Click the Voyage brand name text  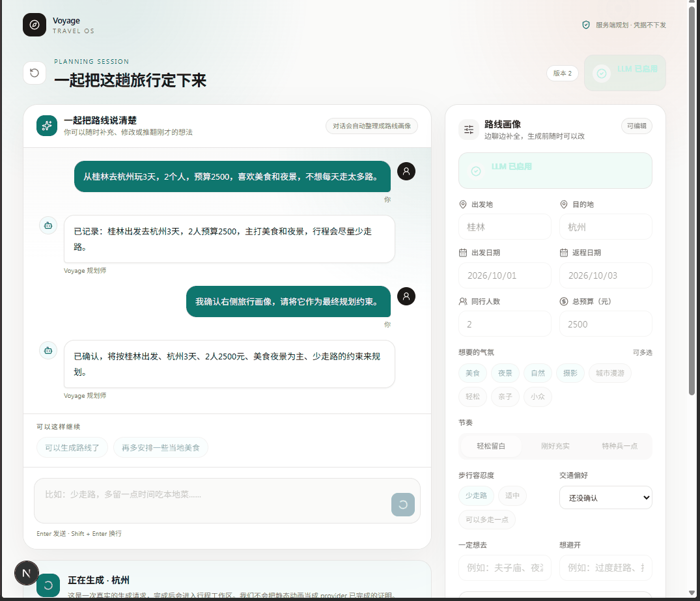coord(66,21)
